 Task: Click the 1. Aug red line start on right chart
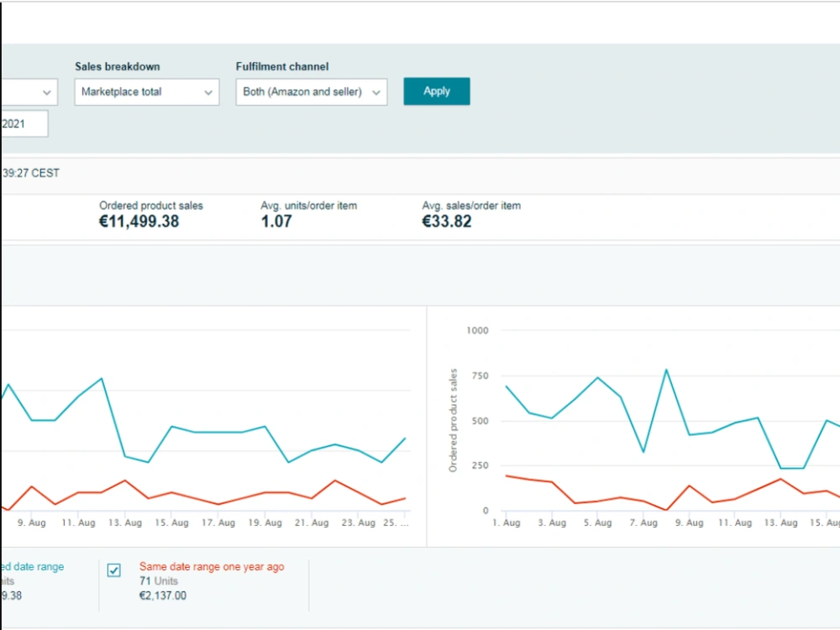(507, 475)
